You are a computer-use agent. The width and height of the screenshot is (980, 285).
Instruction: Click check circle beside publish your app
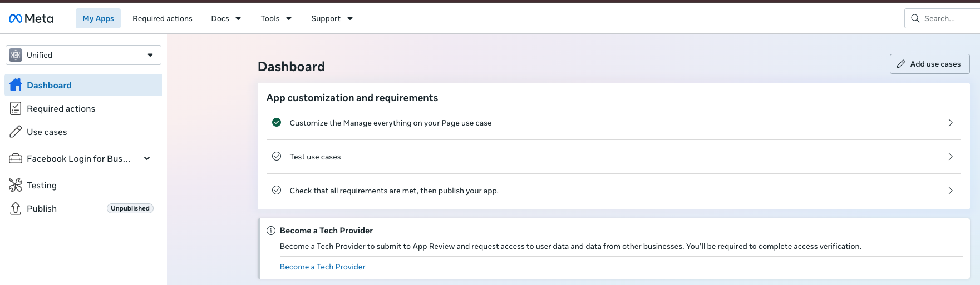tap(277, 190)
